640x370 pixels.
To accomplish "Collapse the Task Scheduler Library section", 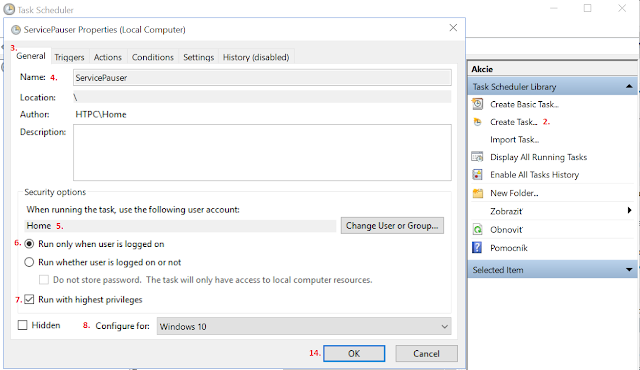I will 629,86.
